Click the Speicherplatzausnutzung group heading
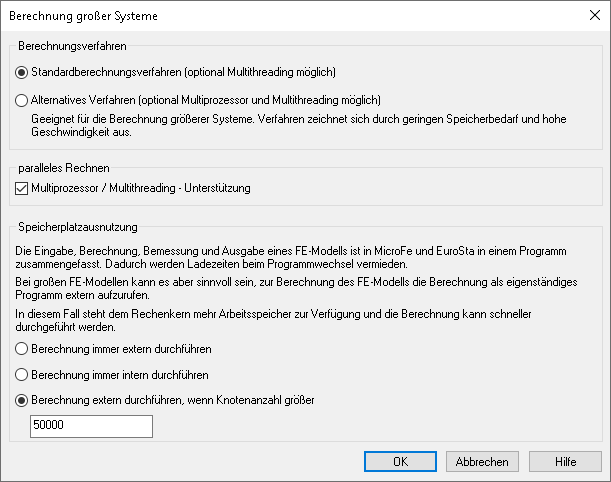Screen dimensions: 611x482 tap(77, 228)
